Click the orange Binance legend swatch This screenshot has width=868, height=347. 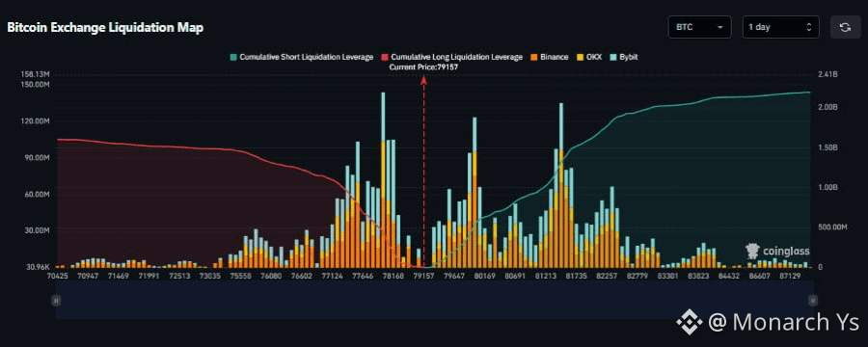[533, 57]
